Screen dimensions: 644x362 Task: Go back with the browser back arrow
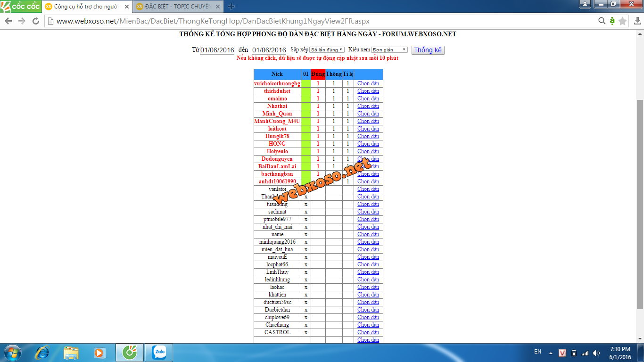point(8,21)
